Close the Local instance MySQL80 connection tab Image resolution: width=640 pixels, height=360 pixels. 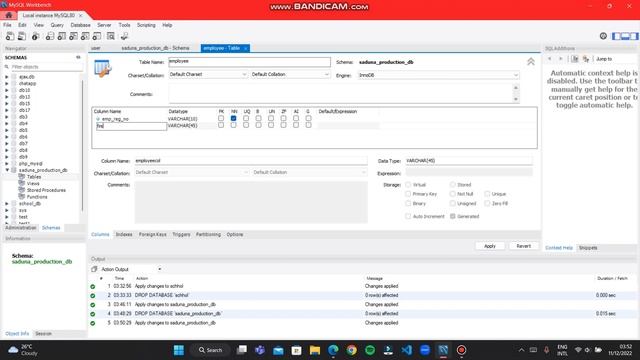click(x=81, y=15)
